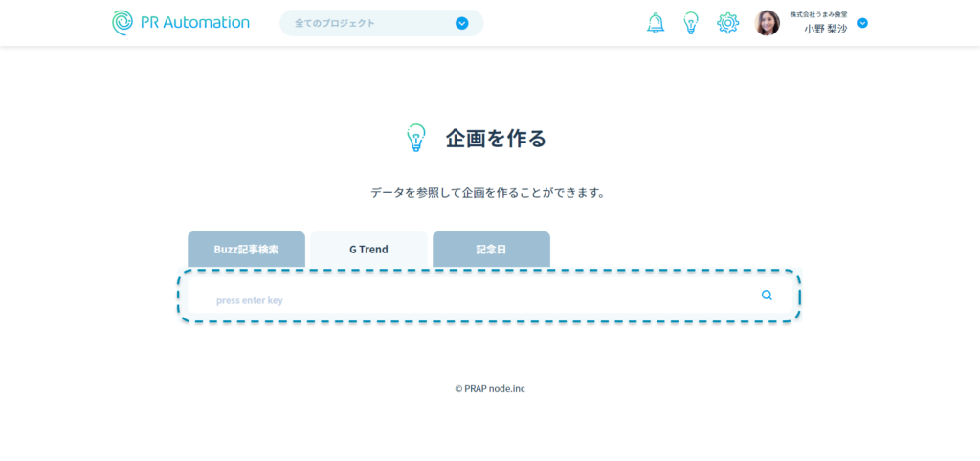This screenshot has width=980, height=461.
Task: Switch to the Buzz記事検索 tab
Action: click(x=246, y=249)
